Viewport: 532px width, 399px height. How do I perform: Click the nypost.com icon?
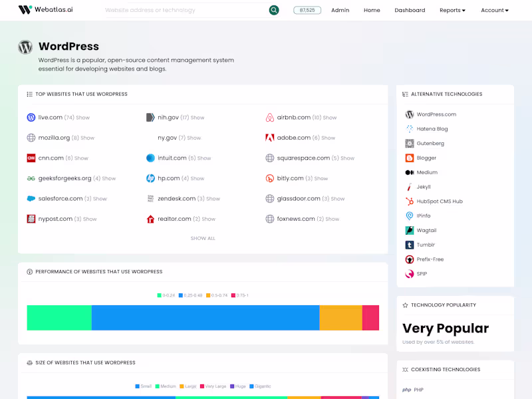click(31, 219)
